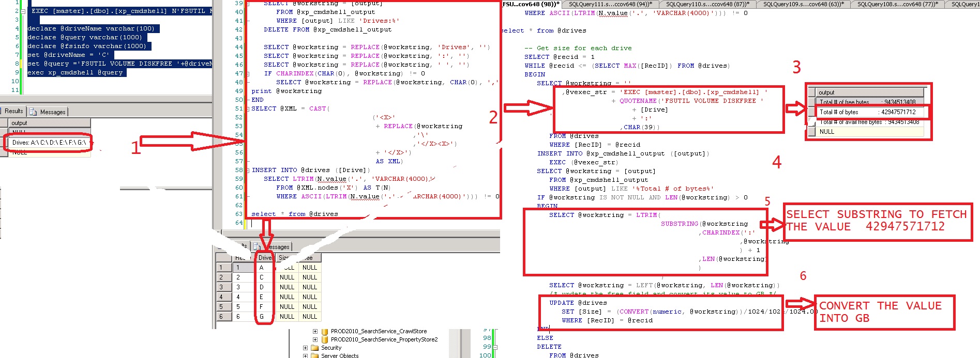Select the PROD2010_SearchService_CrawlStore tree item
The height and width of the screenshot is (358, 980).
click(x=379, y=332)
